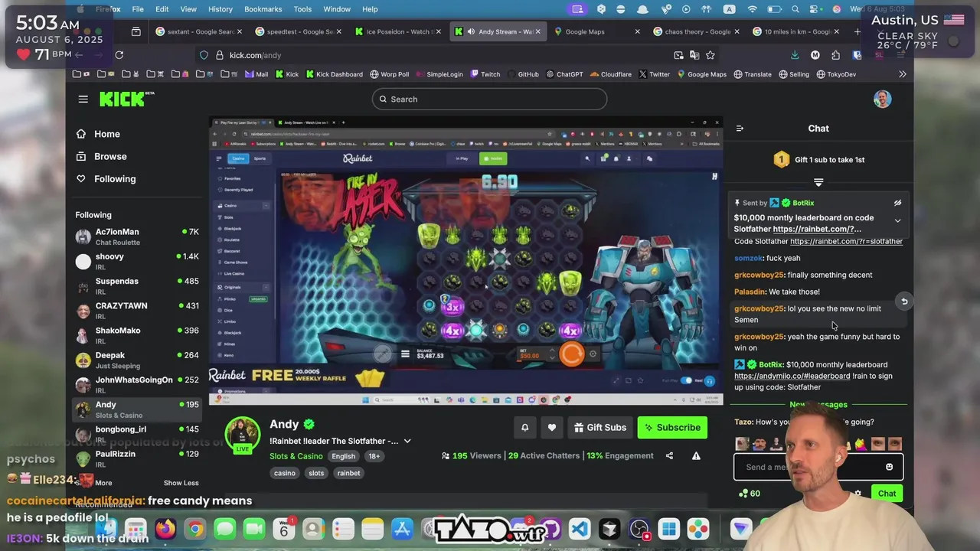Click the green Chat send button

point(887,494)
